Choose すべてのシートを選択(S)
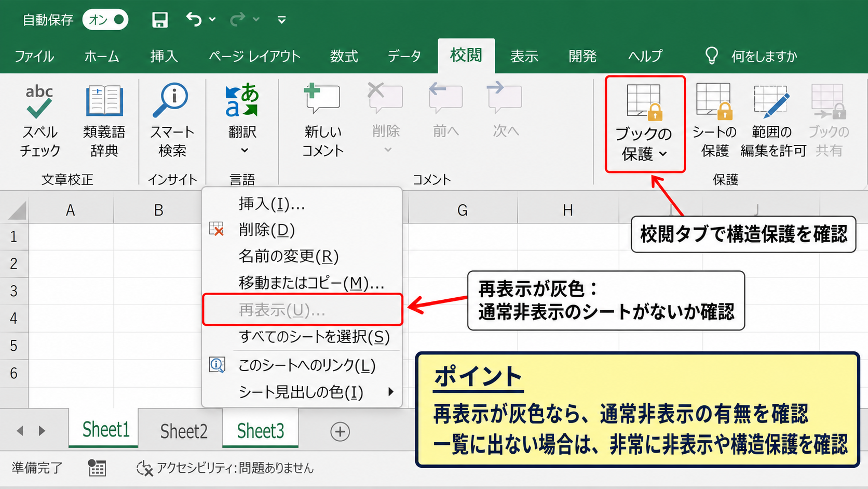 pyautogui.click(x=302, y=337)
